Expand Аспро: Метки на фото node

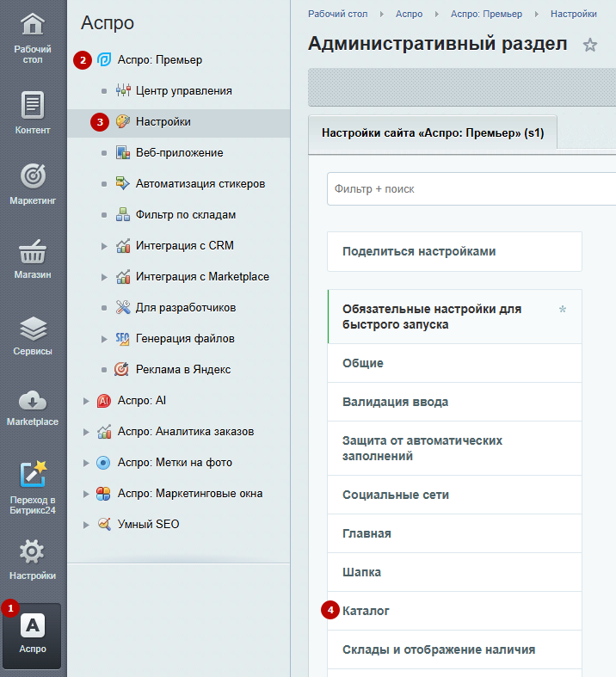tap(86, 463)
